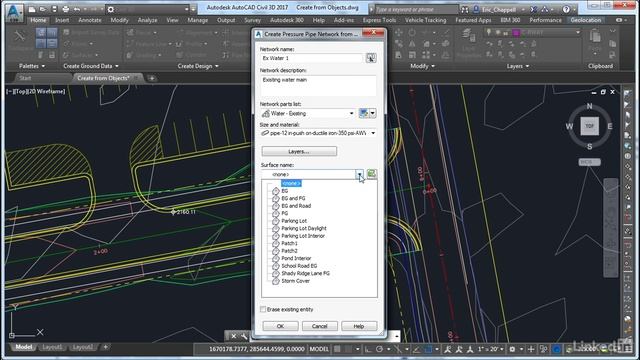The image size is (640, 360).
Task: Click the Cancel button
Action: point(320,326)
